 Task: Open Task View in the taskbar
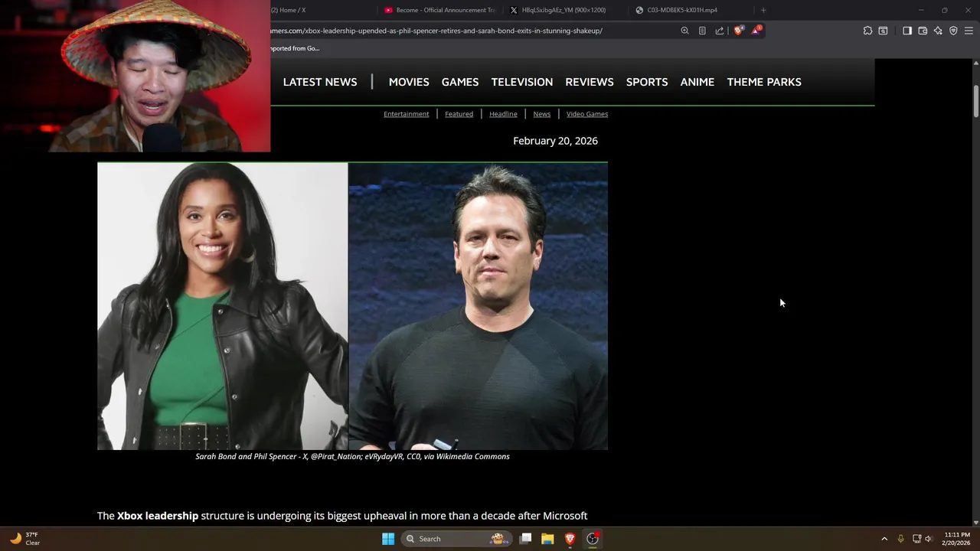pos(525,539)
